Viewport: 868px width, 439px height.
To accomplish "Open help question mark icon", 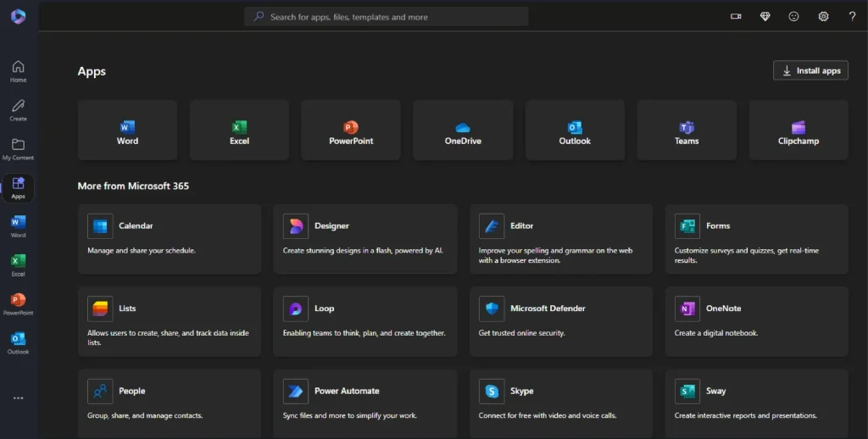I will (x=853, y=17).
